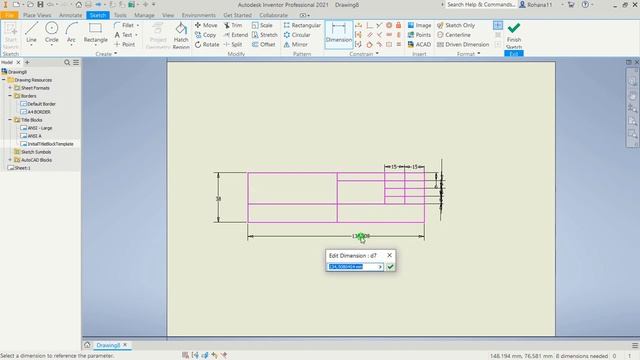Click Finish Sketch
Screen dimensions: 640x360
click(514, 36)
